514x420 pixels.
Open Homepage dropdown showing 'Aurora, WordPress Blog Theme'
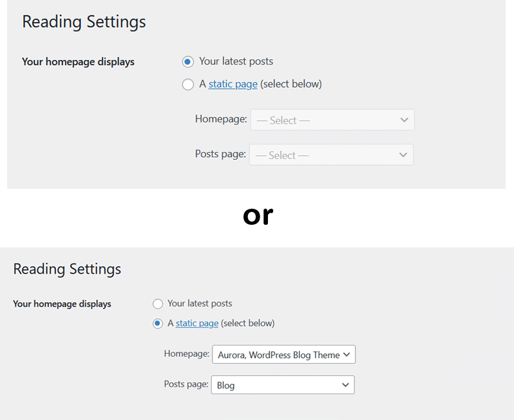(x=284, y=354)
